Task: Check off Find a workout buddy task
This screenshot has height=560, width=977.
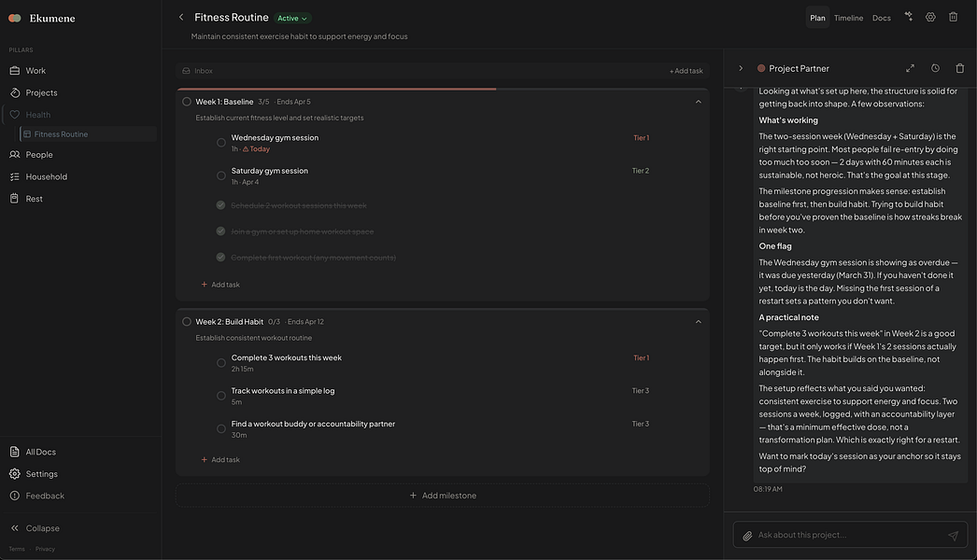Action: pos(221,428)
